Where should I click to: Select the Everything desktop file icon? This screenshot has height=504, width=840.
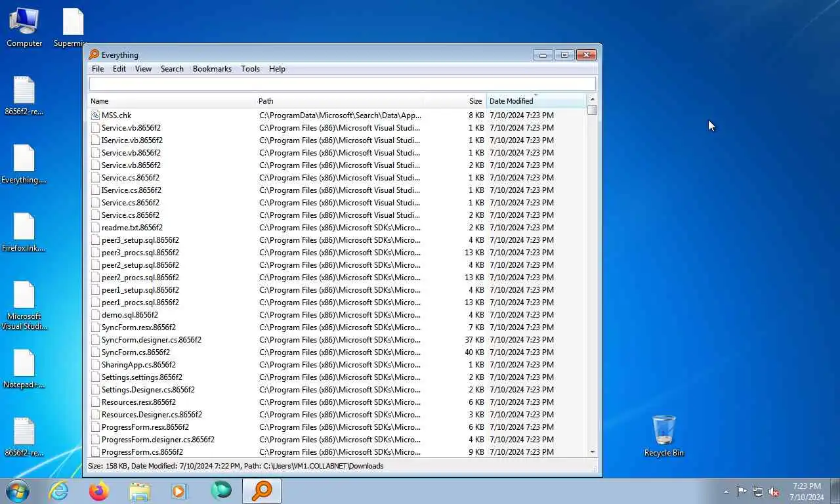pyautogui.click(x=24, y=165)
